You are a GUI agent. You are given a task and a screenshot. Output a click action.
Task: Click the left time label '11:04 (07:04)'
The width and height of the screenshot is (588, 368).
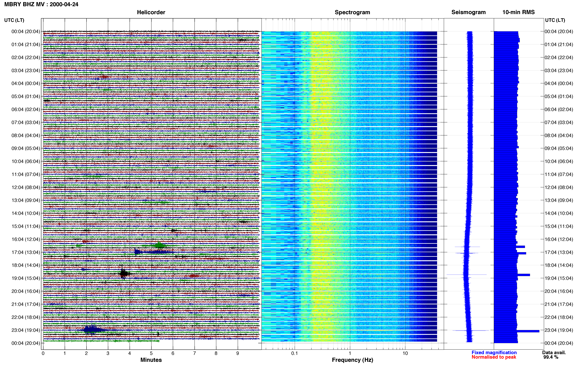point(26,174)
